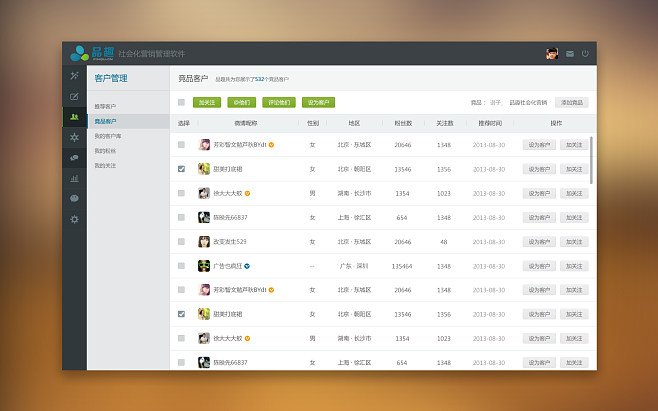Click the table's vertical scrollbar
Viewport: 658px width, 411px height.
[591, 160]
